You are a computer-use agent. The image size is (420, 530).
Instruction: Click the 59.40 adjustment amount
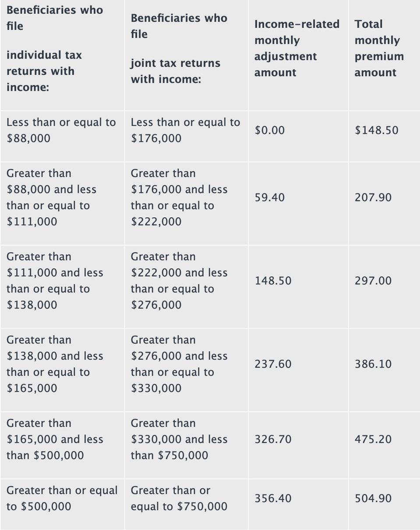tap(270, 198)
